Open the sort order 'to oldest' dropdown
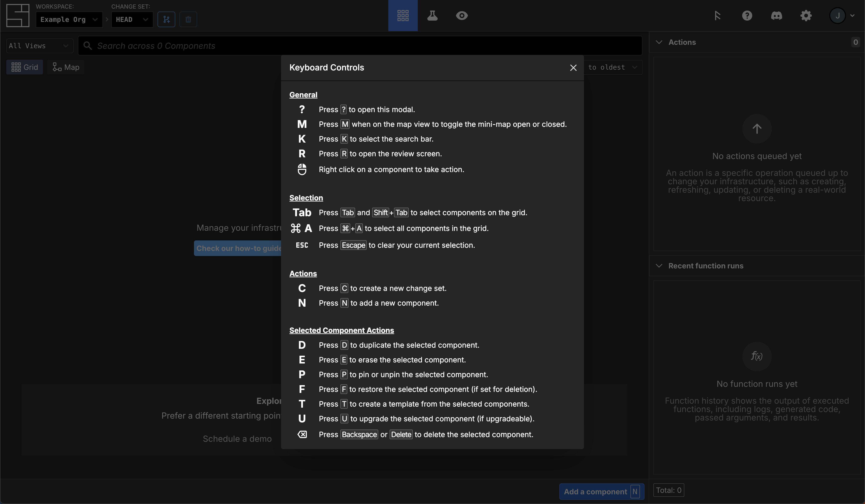 [613, 67]
